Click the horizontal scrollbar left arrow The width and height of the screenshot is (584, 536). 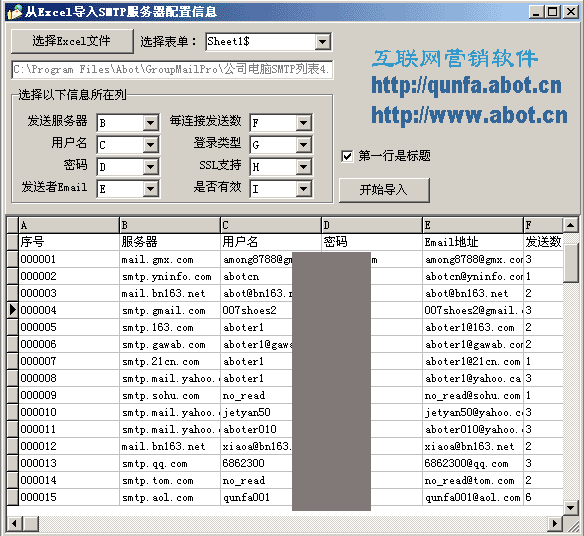point(15,523)
